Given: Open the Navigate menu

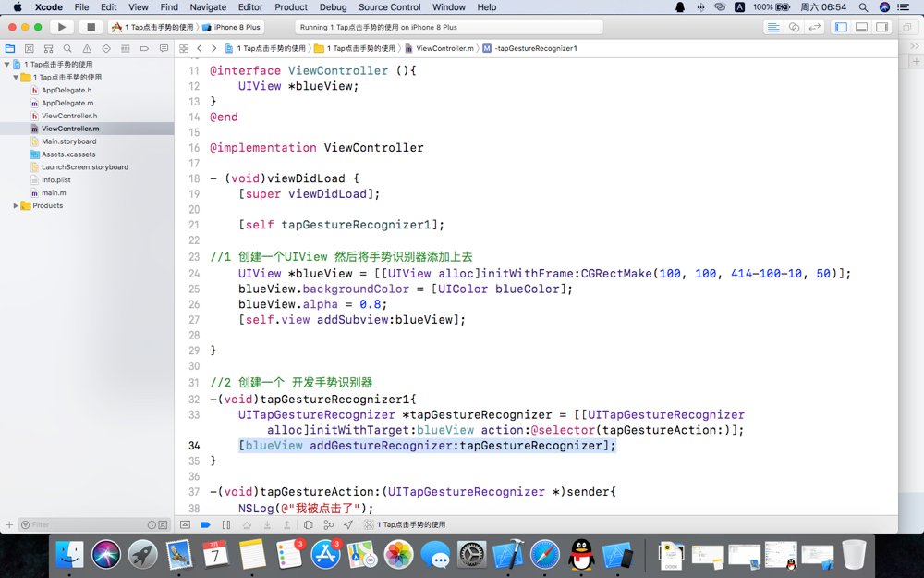Looking at the screenshot, I should pos(208,7).
